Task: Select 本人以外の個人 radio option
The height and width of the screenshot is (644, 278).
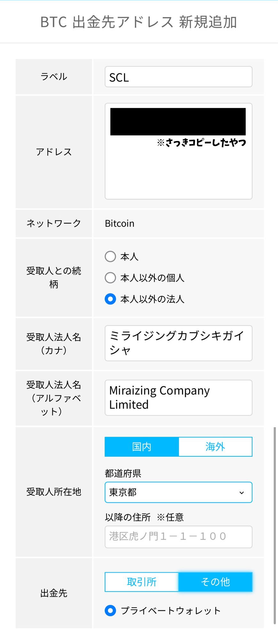Action: [x=110, y=278]
